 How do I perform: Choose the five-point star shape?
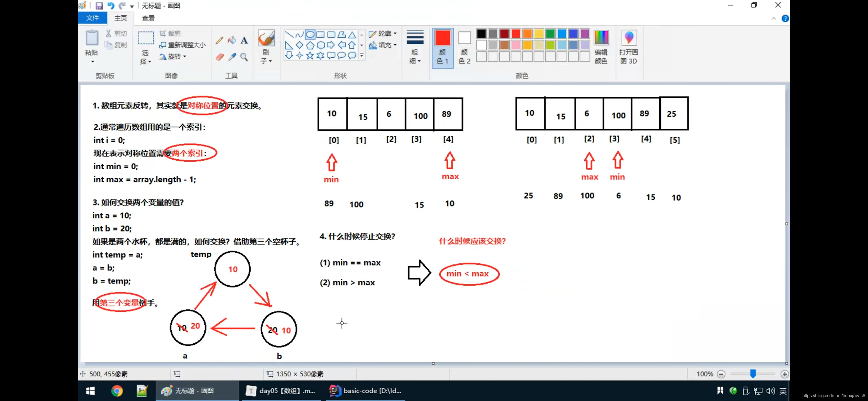click(310, 56)
